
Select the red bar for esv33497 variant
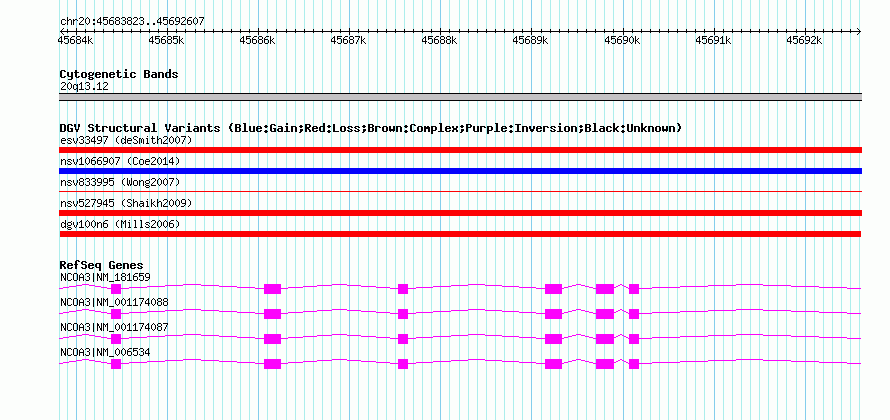460,150
